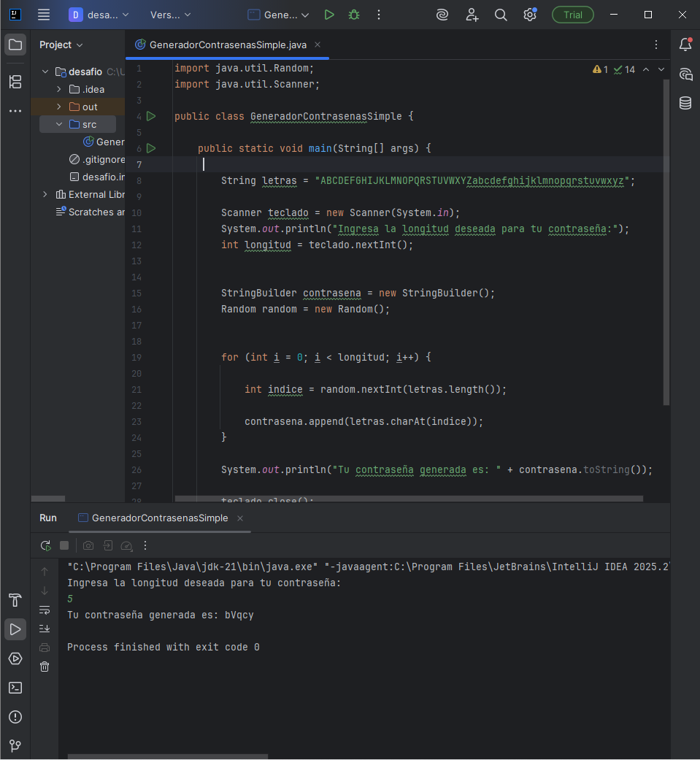Click the warnings and typos inspection indicator
The width and height of the screenshot is (700, 760).
(614, 70)
